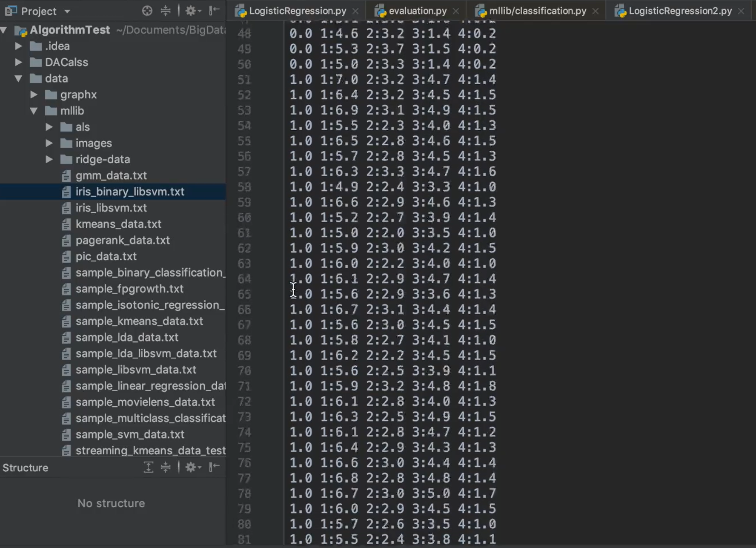Click the Structure panel sort icon
This screenshot has height=548, width=756.
[148, 467]
